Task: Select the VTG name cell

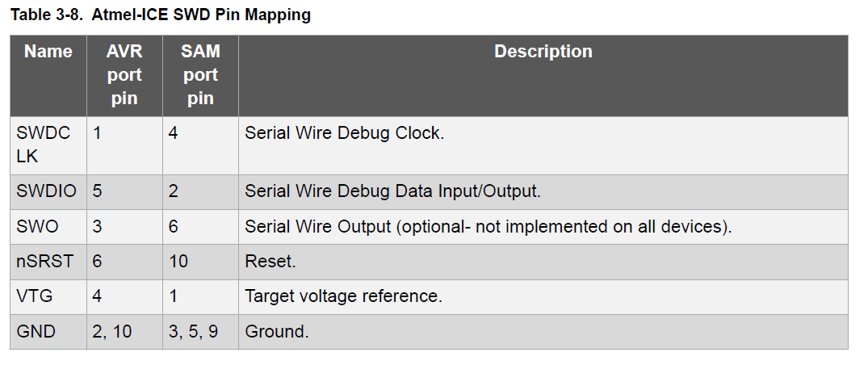Action: 35,296
